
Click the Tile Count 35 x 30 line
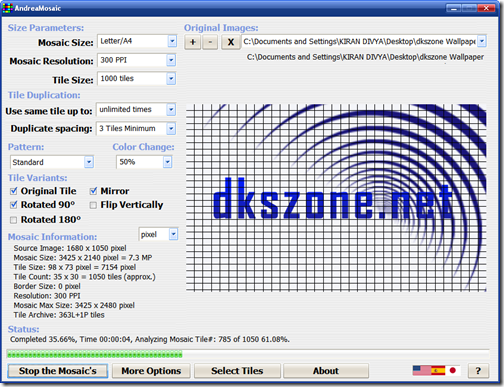(84, 277)
